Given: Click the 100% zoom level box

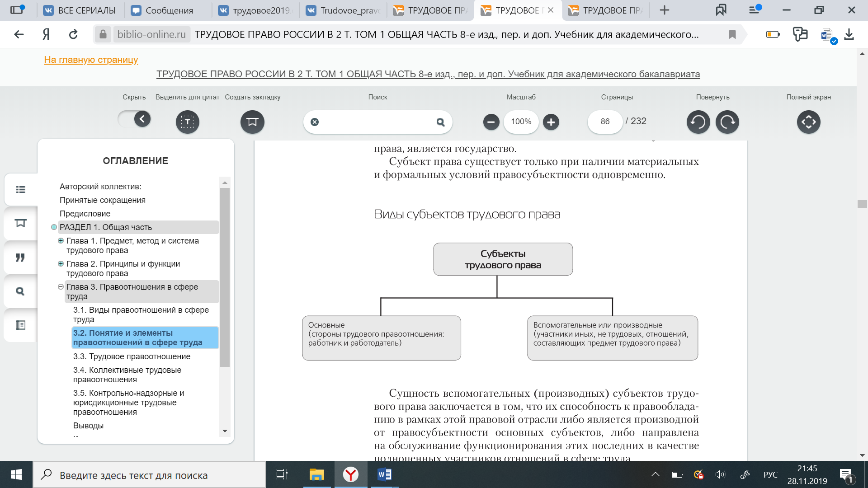Looking at the screenshot, I should [x=521, y=122].
